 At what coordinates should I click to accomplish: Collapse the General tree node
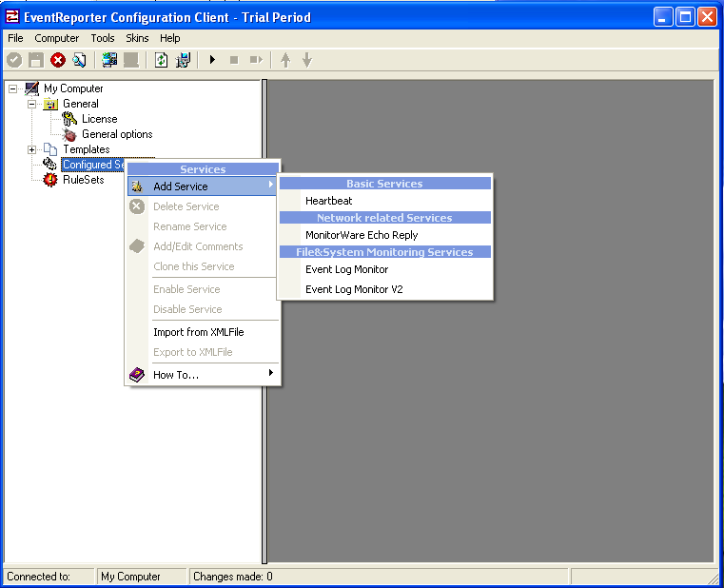(31, 104)
